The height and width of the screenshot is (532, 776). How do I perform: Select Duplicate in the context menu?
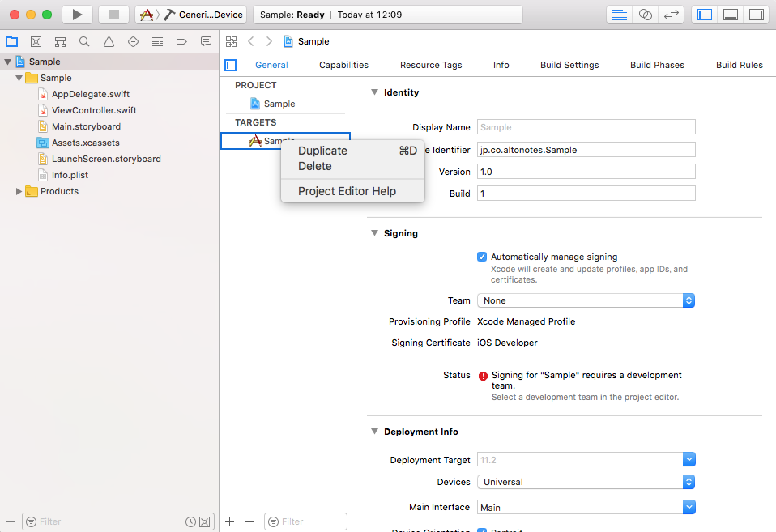pos(323,151)
